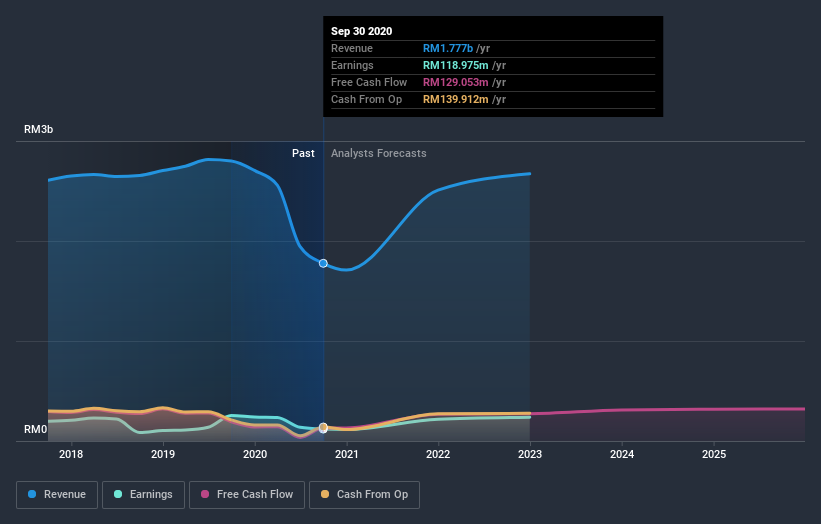Click the 2019 x-axis label
The image size is (821, 524).
pyautogui.click(x=163, y=454)
